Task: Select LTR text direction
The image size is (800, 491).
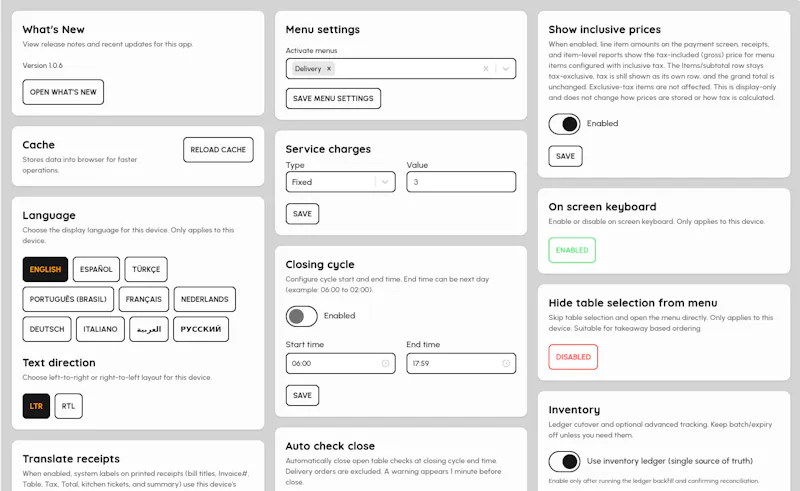Action: (36, 406)
